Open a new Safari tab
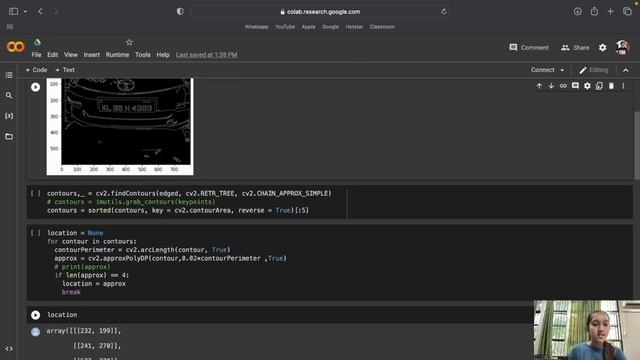Viewport: 640px width, 360px height. pos(610,11)
